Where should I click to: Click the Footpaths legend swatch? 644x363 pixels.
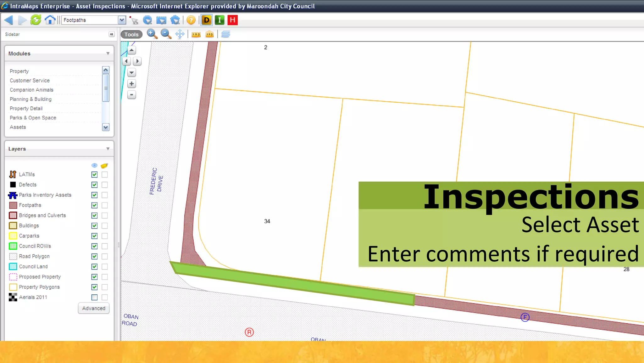13,205
